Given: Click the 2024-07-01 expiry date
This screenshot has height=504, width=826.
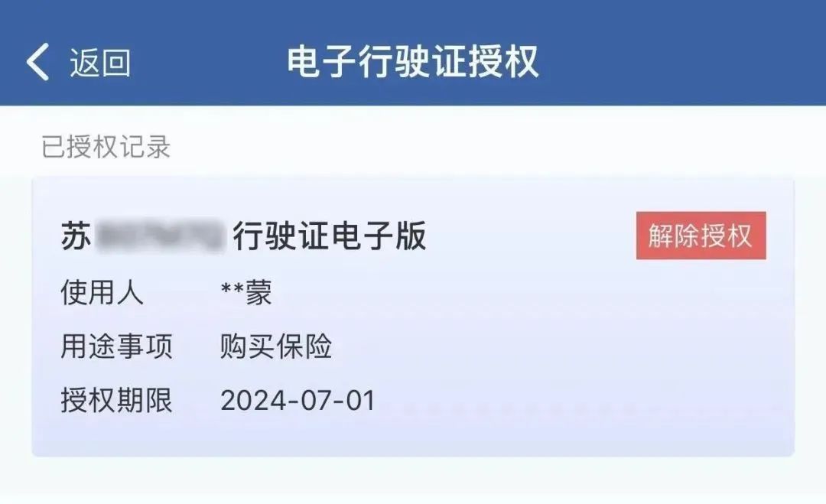Looking at the screenshot, I should [298, 401].
